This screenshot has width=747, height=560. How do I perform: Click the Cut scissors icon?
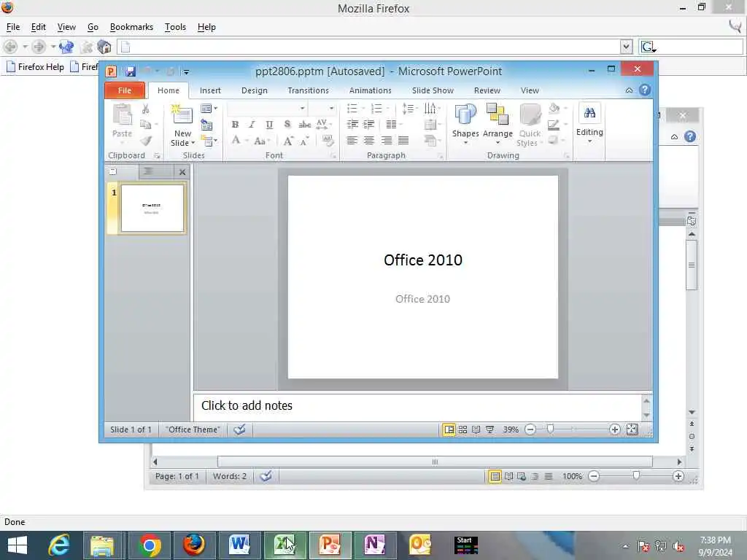click(x=146, y=109)
